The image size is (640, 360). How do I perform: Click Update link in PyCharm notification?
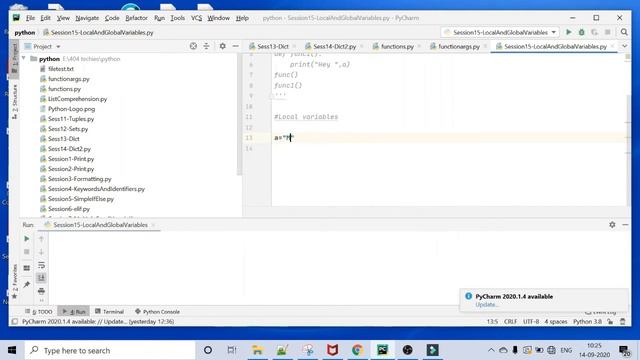tap(487, 304)
